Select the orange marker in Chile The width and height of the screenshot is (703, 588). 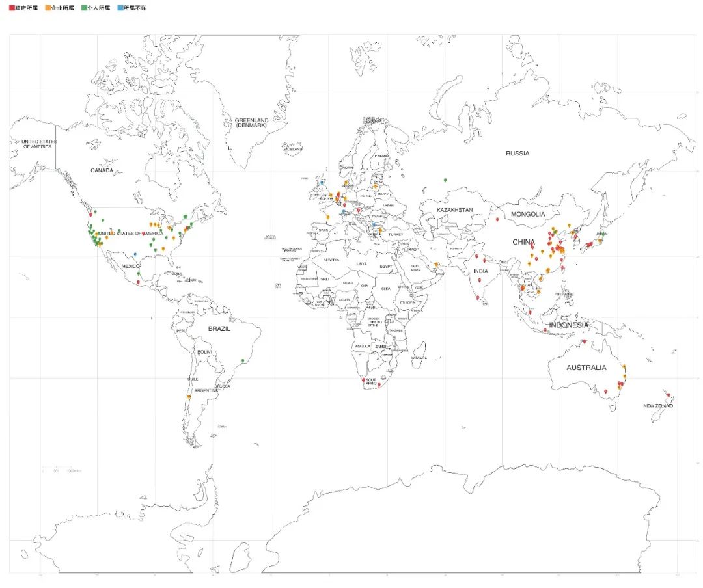pos(189,397)
